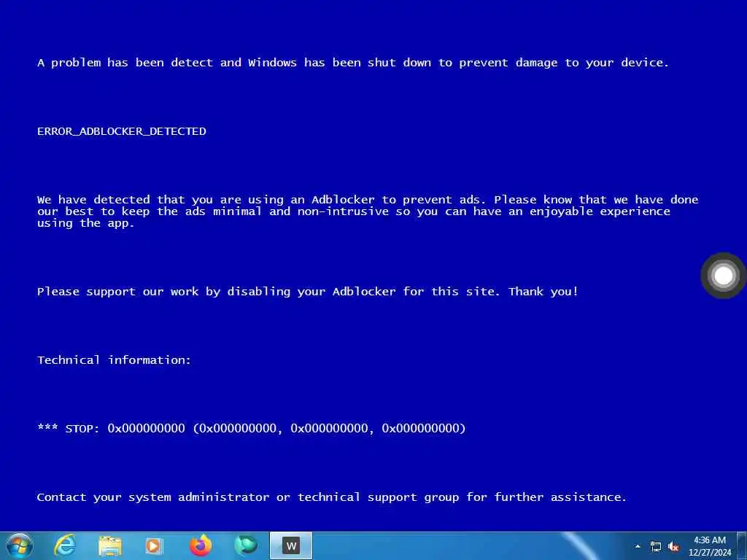Viewport: 747px width, 560px height.
Task: Open the green bird app icon in taskbar
Action: 246,545
